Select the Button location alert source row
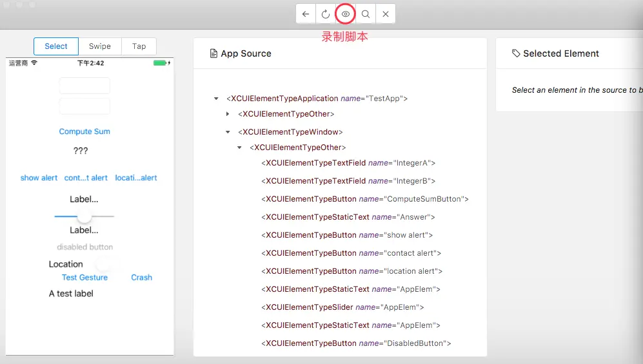This screenshot has width=643, height=364. point(352,271)
